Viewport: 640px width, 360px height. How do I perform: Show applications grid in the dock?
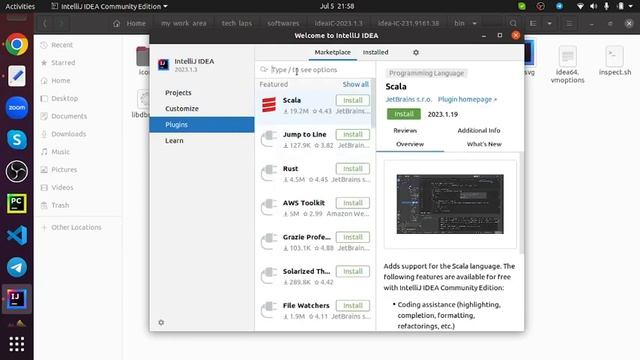pyautogui.click(x=17, y=344)
